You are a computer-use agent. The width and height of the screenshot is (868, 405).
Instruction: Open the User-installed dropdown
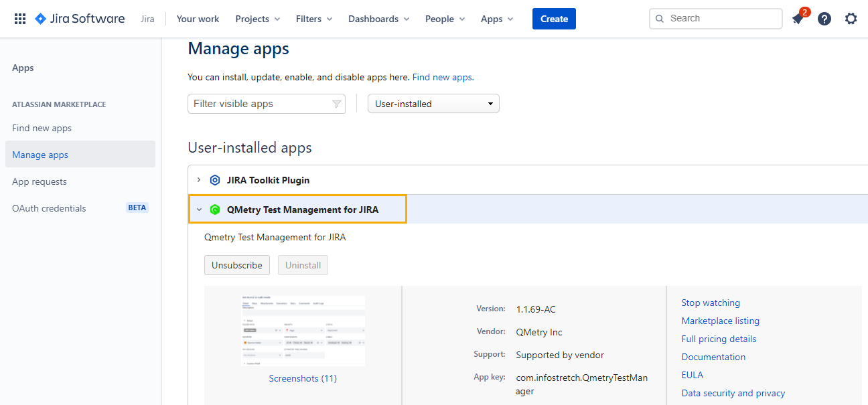(x=433, y=103)
